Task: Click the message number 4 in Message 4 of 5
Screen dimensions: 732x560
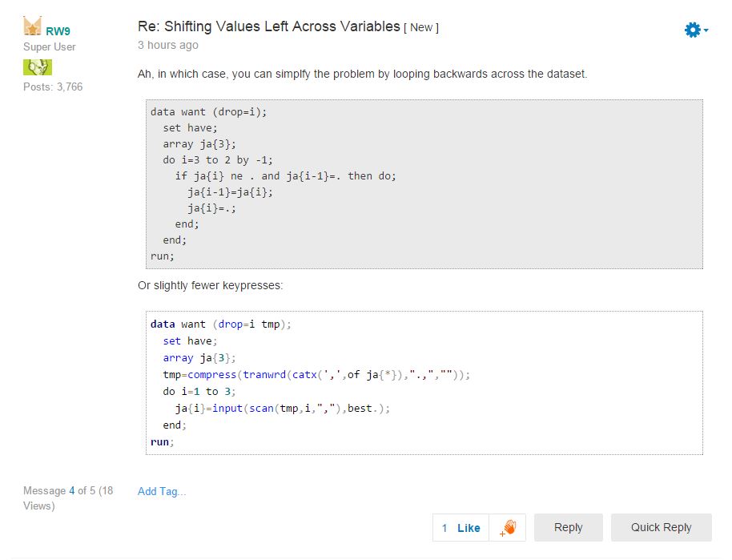Action: pyautogui.click(x=70, y=490)
